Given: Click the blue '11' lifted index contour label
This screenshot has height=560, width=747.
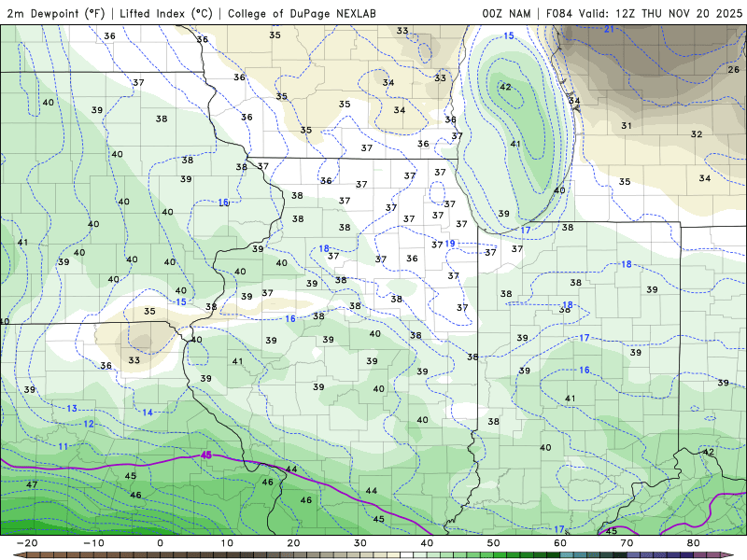Looking at the screenshot, I should coord(63,447).
